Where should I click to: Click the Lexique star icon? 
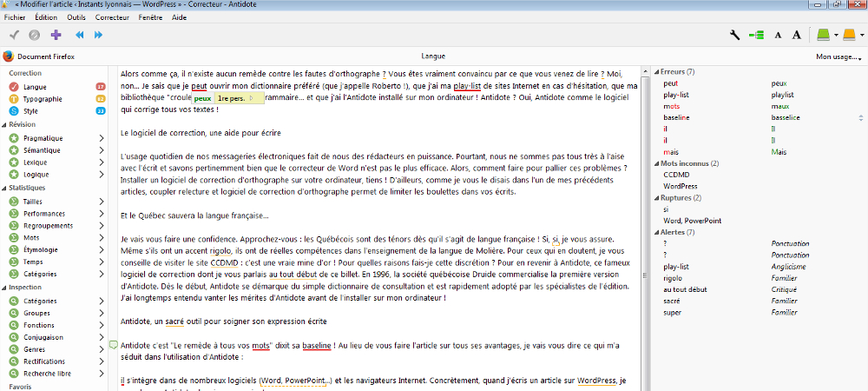click(14, 162)
